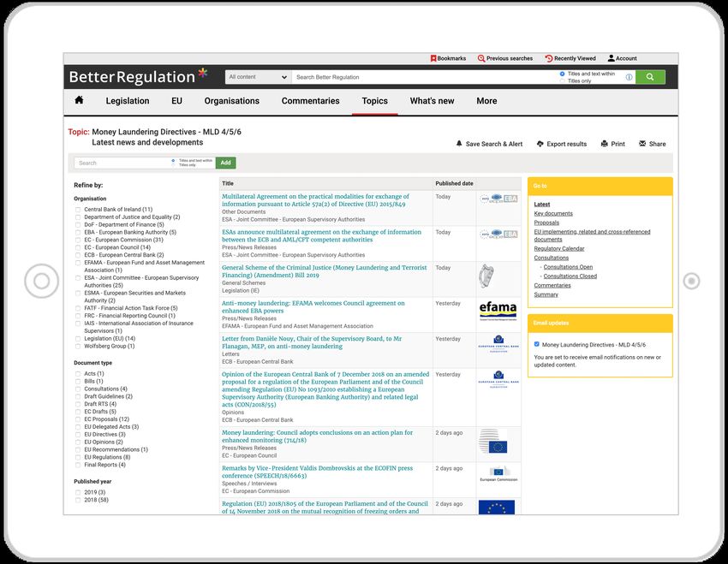Open the Topics menu
The height and width of the screenshot is (564, 728).
point(374,101)
